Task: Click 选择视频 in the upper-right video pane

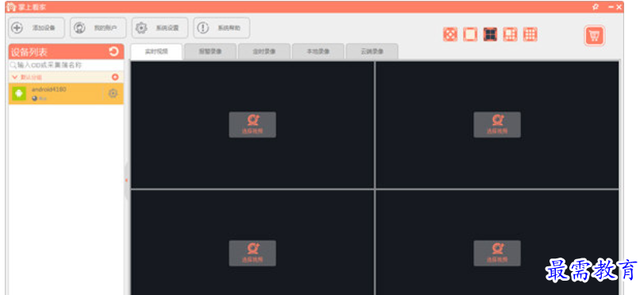Action: [x=497, y=125]
